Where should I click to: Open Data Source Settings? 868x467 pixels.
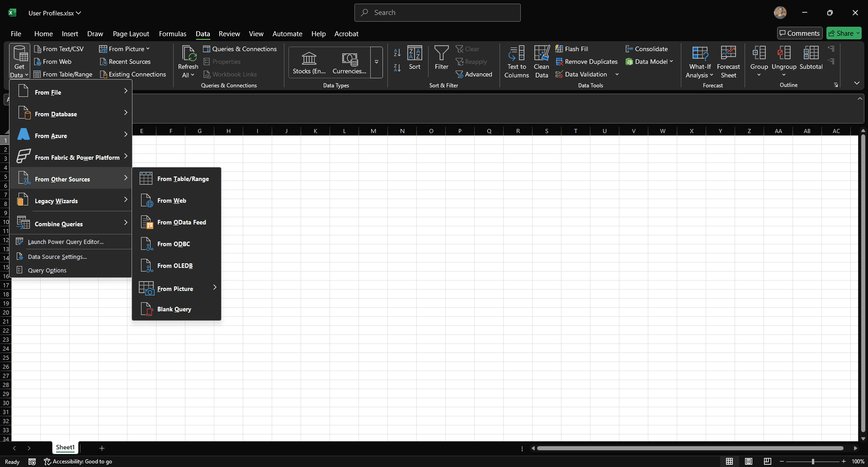tap(71, 257)
